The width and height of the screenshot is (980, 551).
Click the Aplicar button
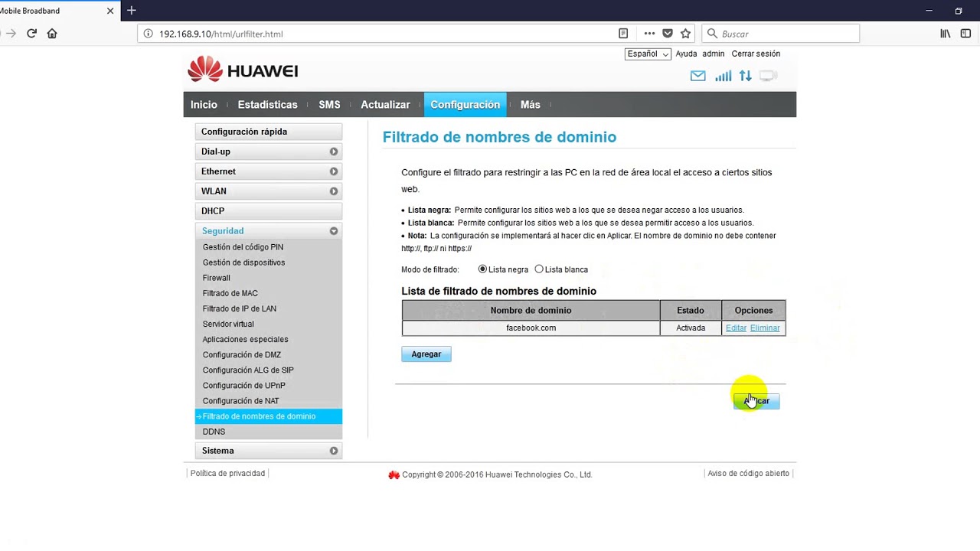(x=756, y=401)
